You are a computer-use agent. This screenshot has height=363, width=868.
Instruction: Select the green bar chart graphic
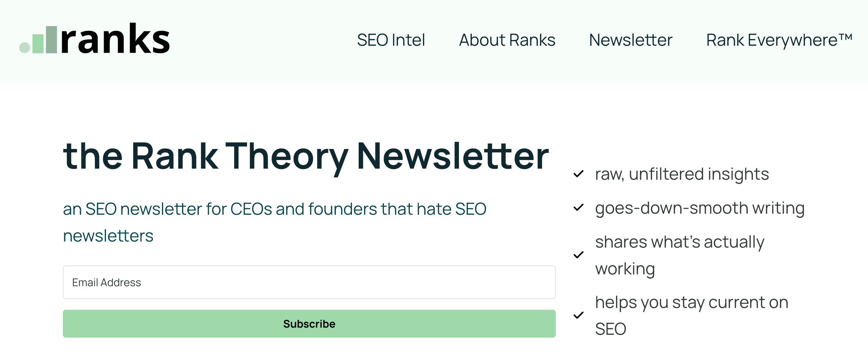click(x=37, y=43)
